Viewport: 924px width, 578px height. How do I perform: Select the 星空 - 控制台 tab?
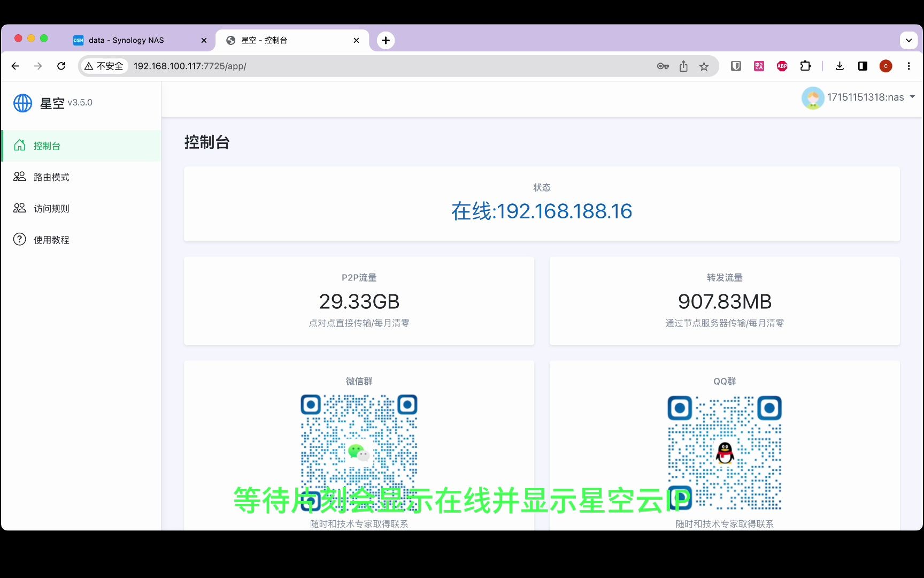pyautogui.click(x=292, y=40)
